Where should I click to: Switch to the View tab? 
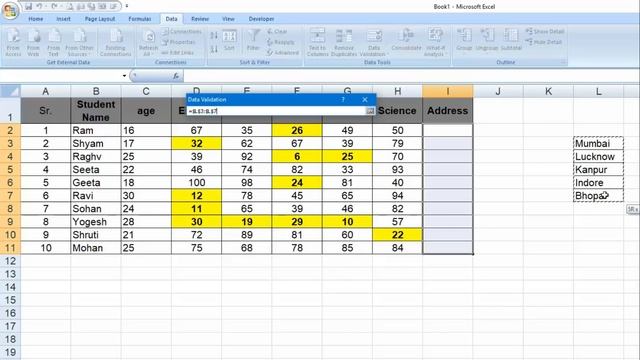tap(228, 19)
